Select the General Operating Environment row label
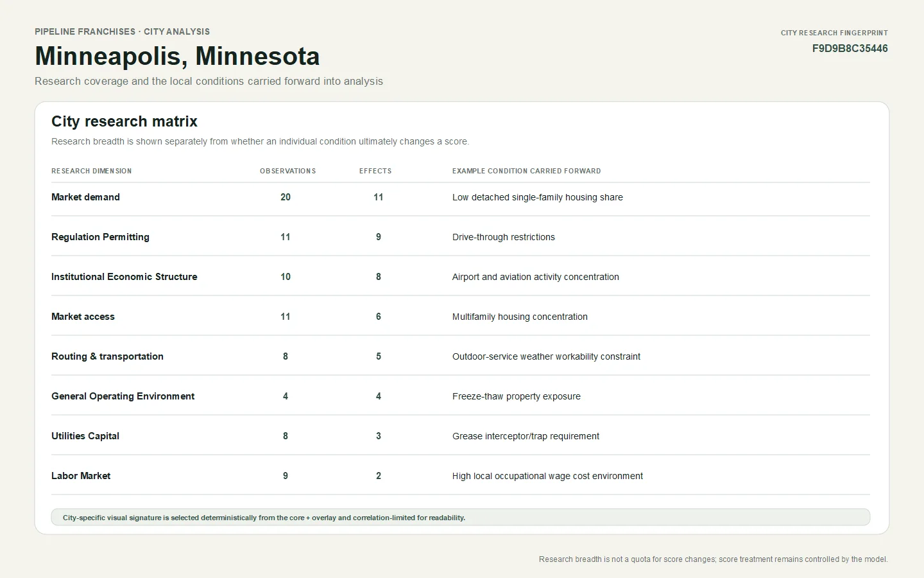This screenshot has width=924, height=578. tap(123, 396)
